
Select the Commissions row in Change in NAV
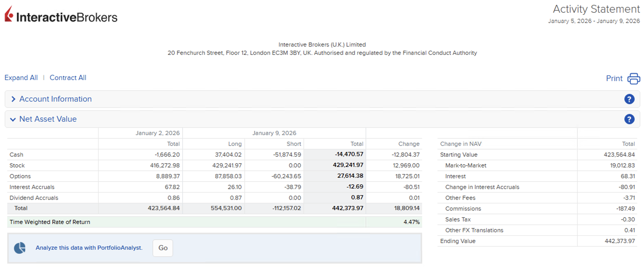point(463,209)
